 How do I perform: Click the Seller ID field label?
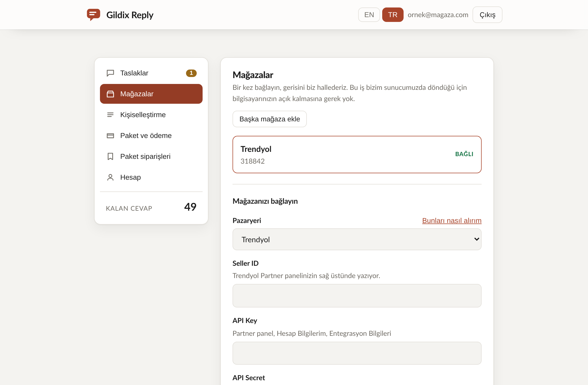tap(246, 263)
